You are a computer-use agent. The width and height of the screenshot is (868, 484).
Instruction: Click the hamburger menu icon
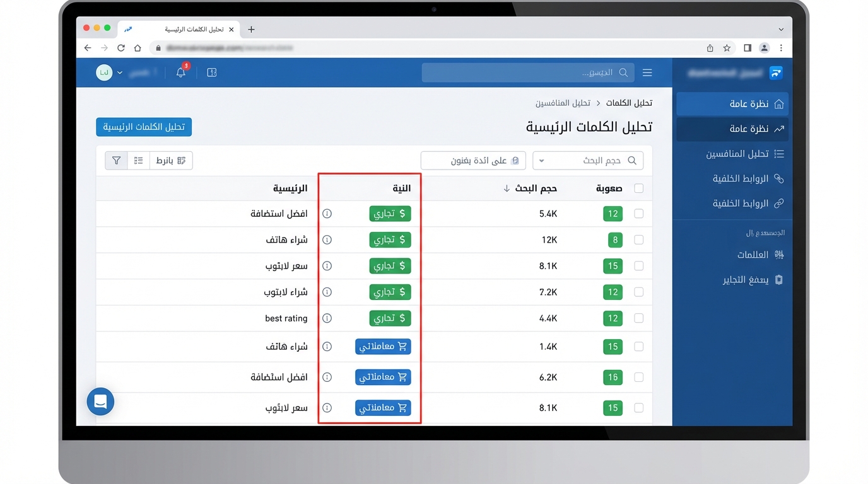[647, 72]
